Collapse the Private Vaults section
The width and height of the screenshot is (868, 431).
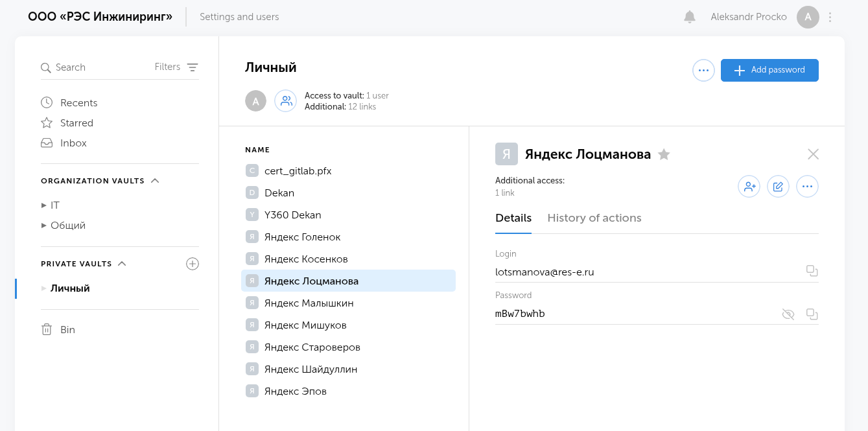(122, 264)
